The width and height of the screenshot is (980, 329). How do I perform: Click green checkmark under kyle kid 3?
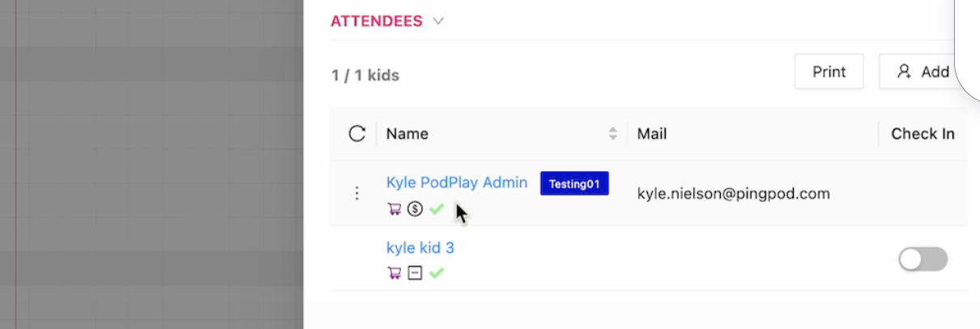pyautogui.click(x=437, y=273)
